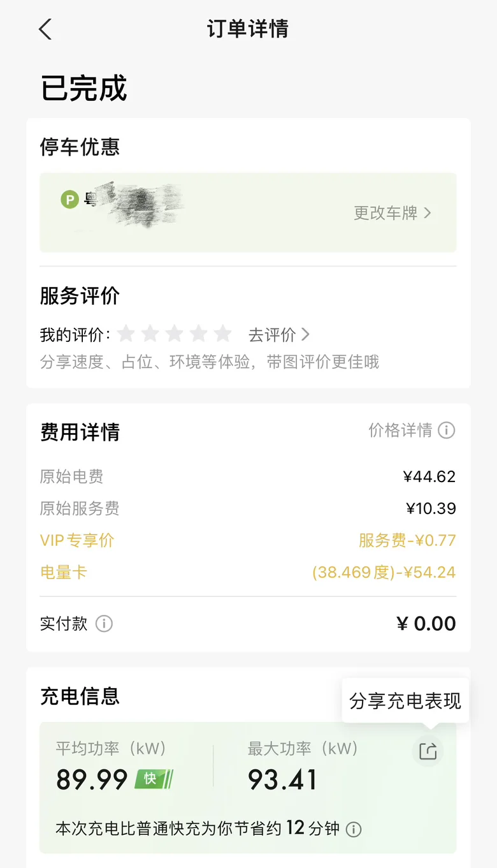Tap the green 快 fast-charge badge
The height and width of the screenshot is (868, 497).
coord(154,779)
